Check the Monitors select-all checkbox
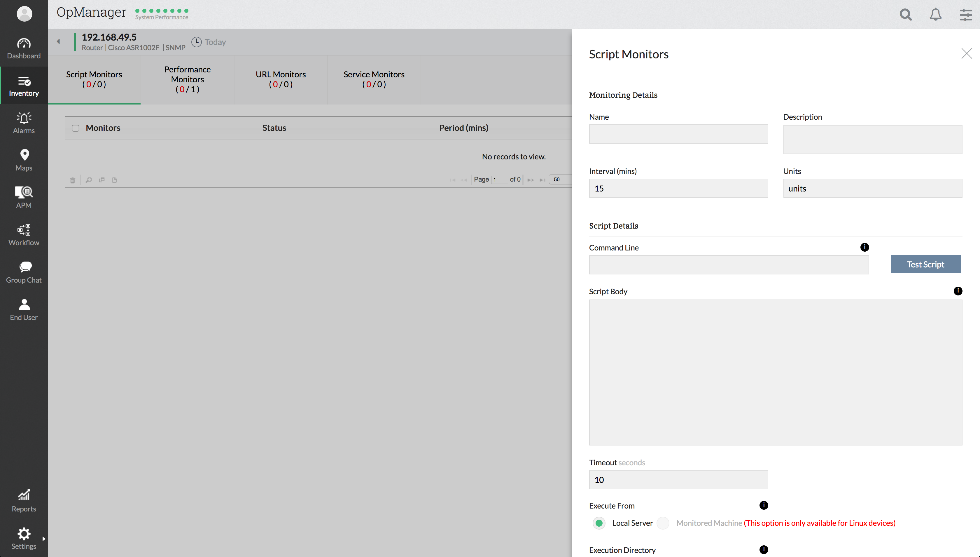Viewport: 980px width, 557px height. (75, 128)
